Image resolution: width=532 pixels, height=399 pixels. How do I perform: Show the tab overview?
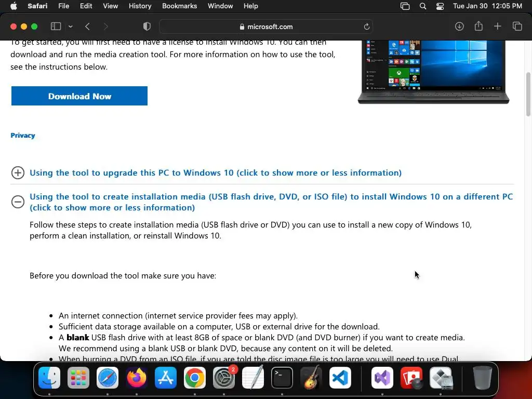click(517, 26)
